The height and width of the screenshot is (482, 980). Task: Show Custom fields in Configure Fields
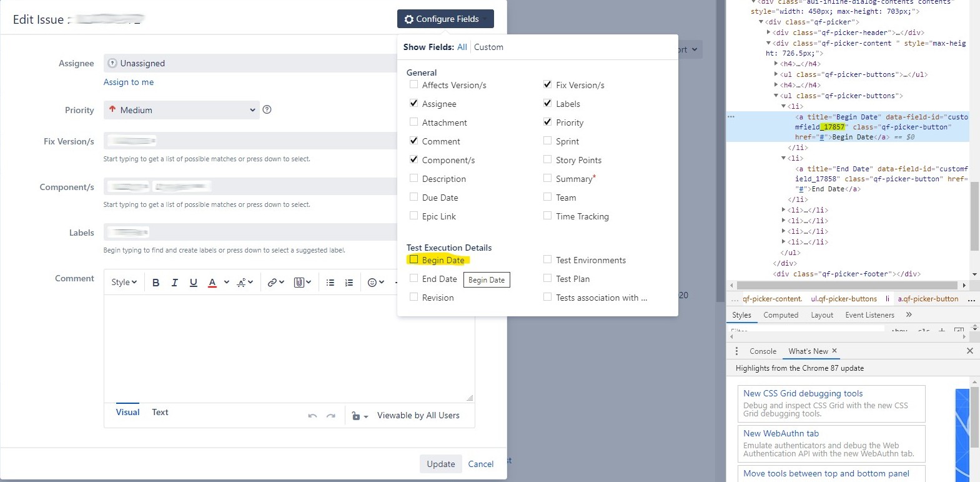point(488,47)
